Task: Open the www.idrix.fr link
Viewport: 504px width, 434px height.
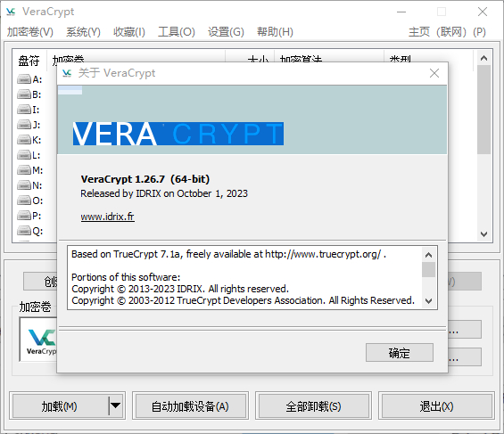Action: click(x=107, y=217)
